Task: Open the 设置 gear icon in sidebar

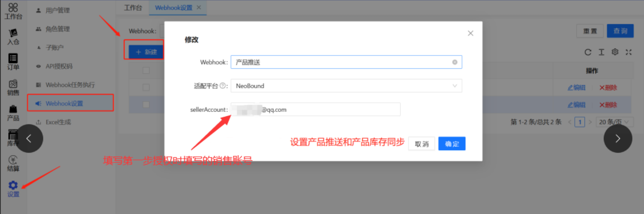Action: click(x=13, y=185)
